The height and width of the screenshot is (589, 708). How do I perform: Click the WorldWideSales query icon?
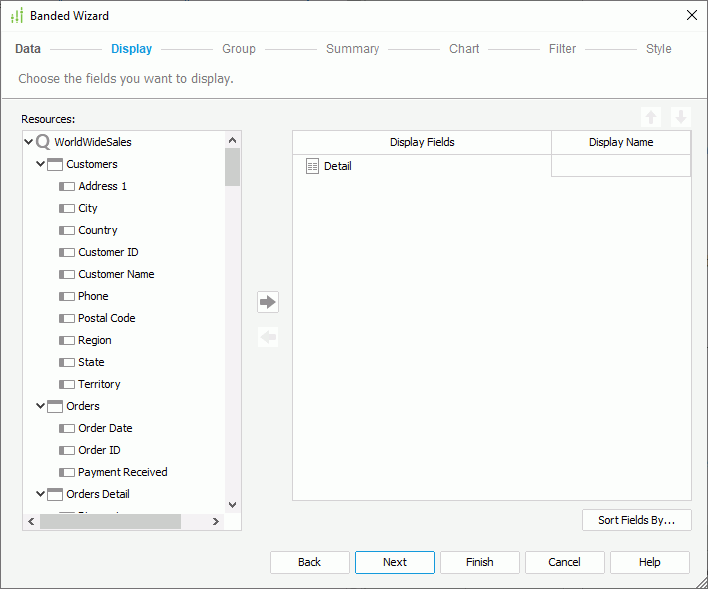43,143
